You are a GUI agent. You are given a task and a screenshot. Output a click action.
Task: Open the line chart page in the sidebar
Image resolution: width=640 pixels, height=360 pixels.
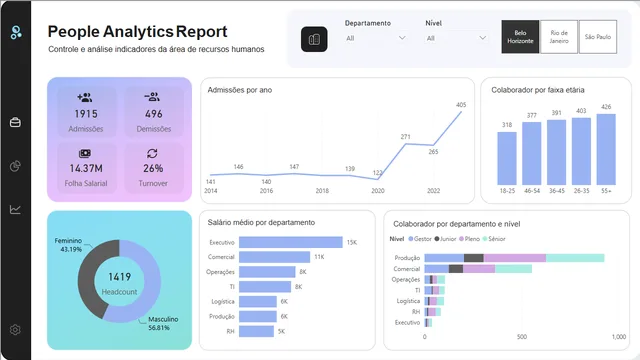(x=15, y=209)
